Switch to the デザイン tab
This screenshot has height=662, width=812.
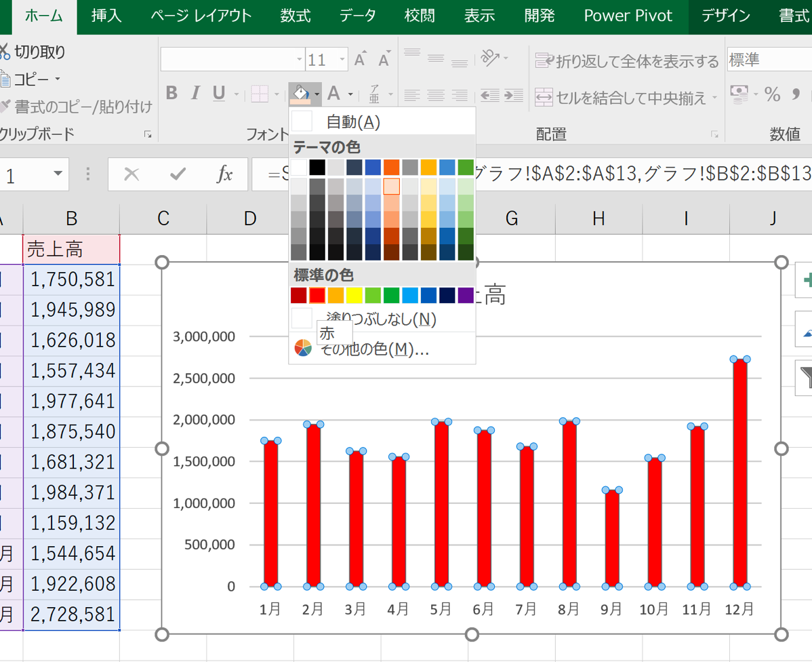725,16
